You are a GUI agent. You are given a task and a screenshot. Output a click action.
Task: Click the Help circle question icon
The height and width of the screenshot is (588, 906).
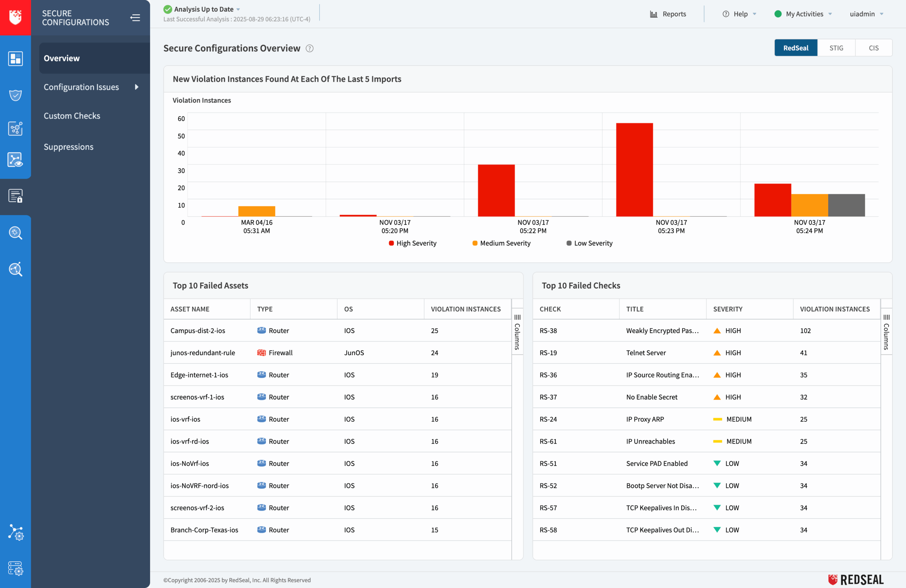pyautogui.click(x=726, y=14)
